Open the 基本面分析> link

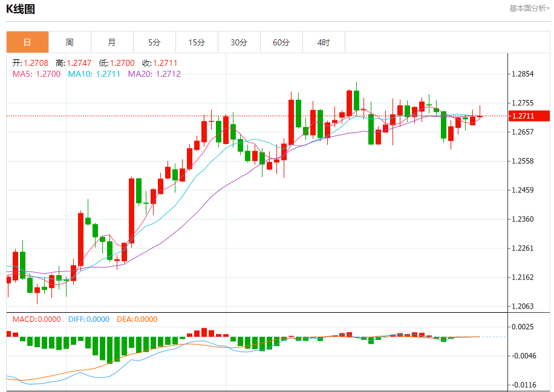[529, 8]
